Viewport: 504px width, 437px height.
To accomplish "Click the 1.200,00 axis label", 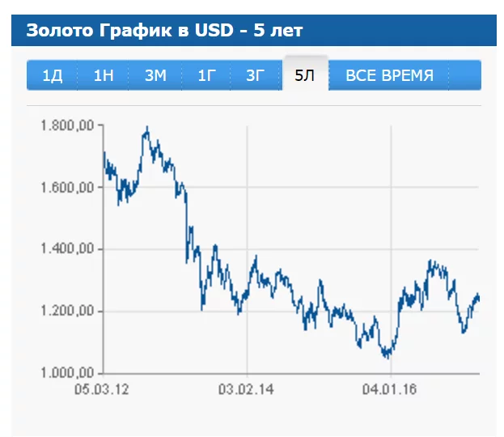I will point(67,312).
